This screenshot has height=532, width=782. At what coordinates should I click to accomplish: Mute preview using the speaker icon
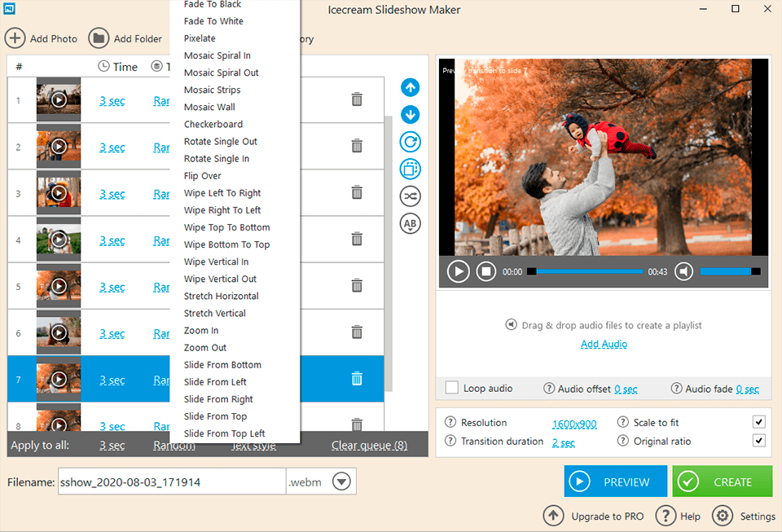(x=683, y=271)
